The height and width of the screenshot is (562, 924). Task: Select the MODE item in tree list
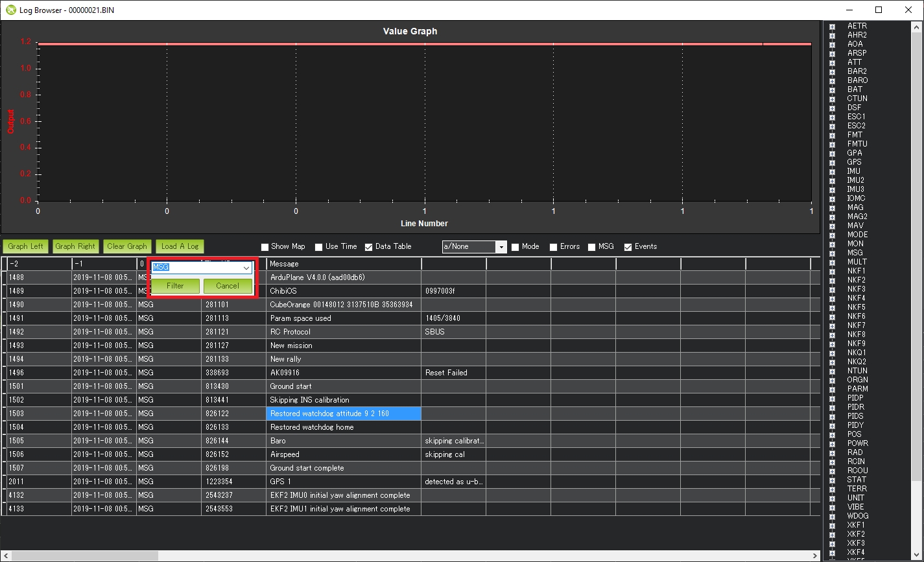pos(857,235)
